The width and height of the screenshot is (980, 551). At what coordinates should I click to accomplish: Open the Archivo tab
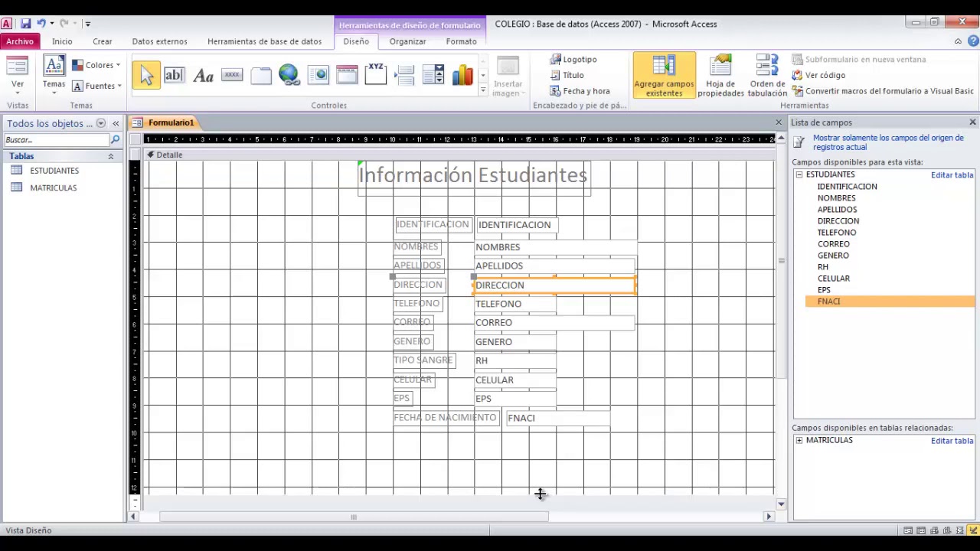tap(20, 41)
